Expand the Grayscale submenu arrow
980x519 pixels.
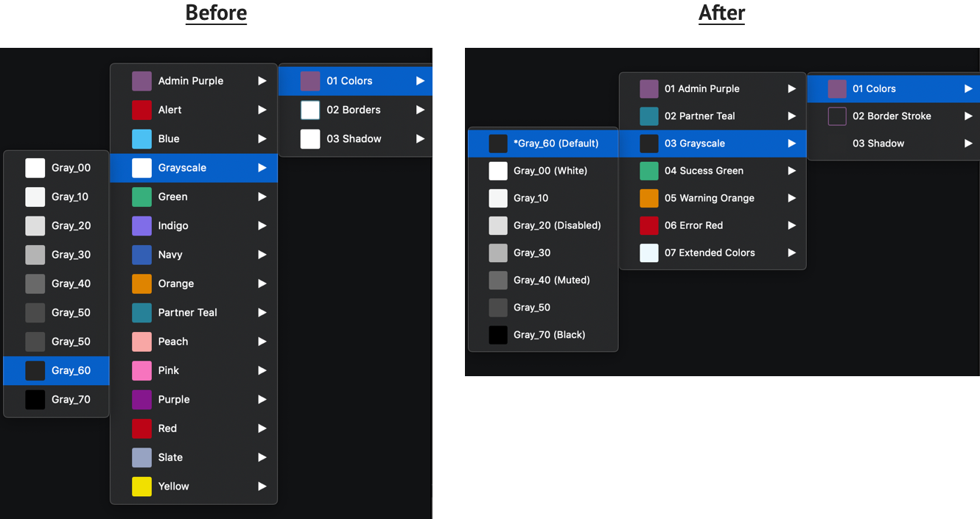(x=262, y=167)
